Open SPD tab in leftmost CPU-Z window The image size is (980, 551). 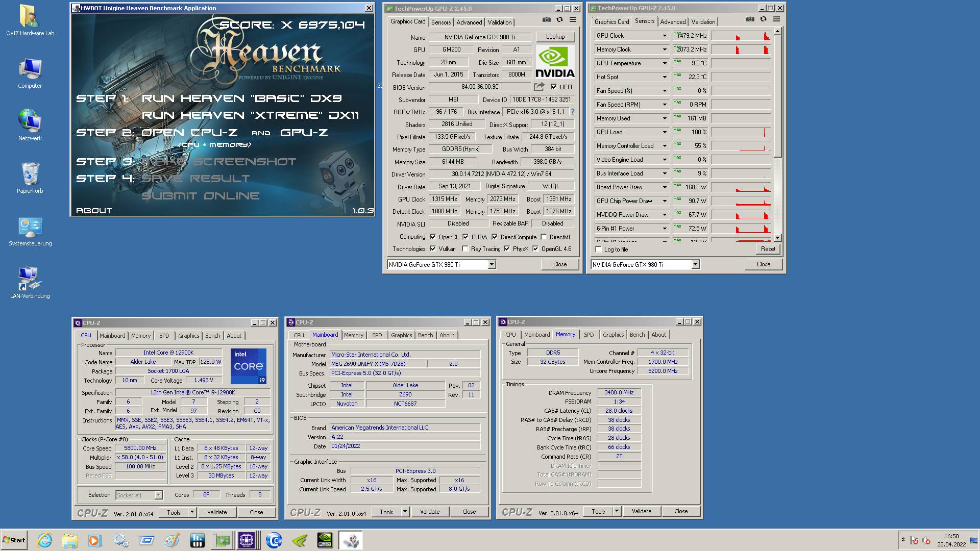point(164,336)
